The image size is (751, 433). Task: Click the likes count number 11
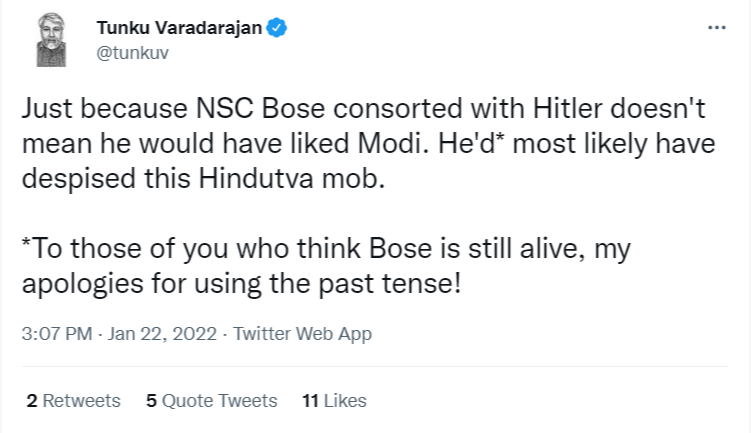coord(310,400)
